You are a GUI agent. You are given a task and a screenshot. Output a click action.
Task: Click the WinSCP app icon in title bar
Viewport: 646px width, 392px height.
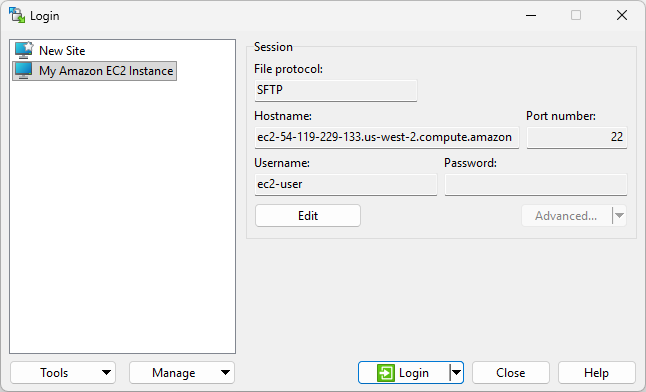17,15
